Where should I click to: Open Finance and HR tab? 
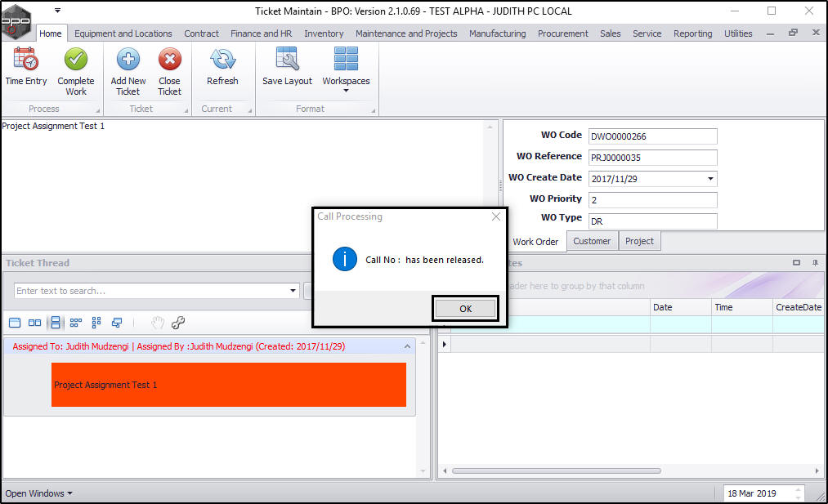pyautogui.click(x=261, y=33)
